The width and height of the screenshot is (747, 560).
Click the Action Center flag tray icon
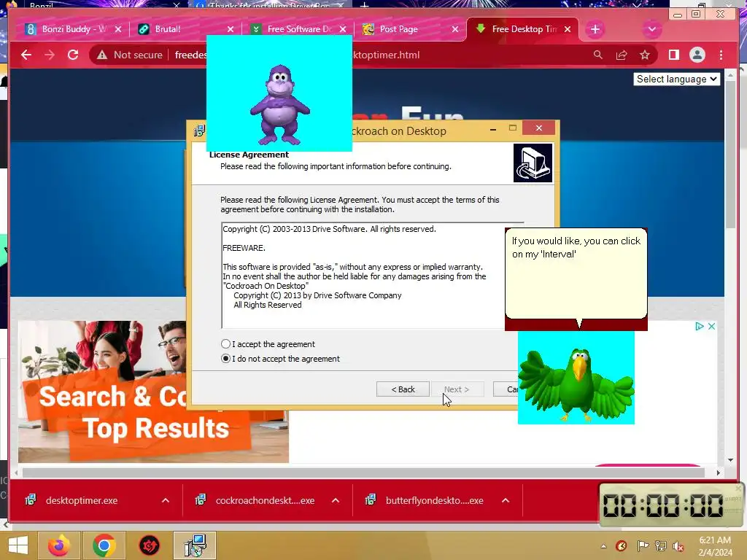click(x=643, y=546)
